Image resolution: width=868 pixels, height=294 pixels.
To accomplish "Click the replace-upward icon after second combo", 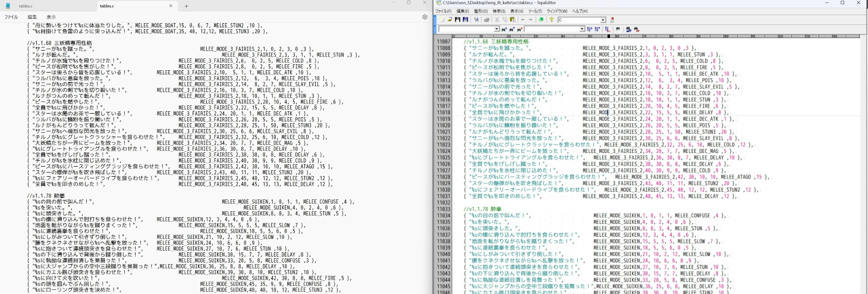I will pos(597,29).
